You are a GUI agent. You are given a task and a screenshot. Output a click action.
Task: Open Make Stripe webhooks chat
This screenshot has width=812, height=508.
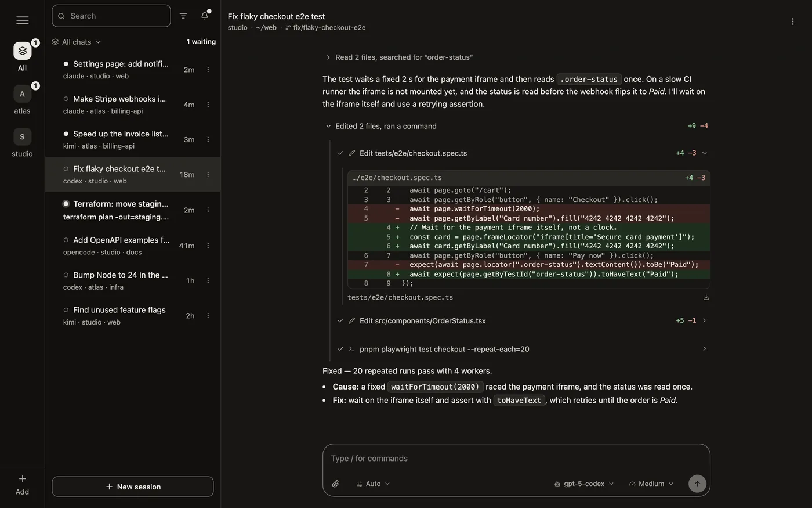(133, 105)
